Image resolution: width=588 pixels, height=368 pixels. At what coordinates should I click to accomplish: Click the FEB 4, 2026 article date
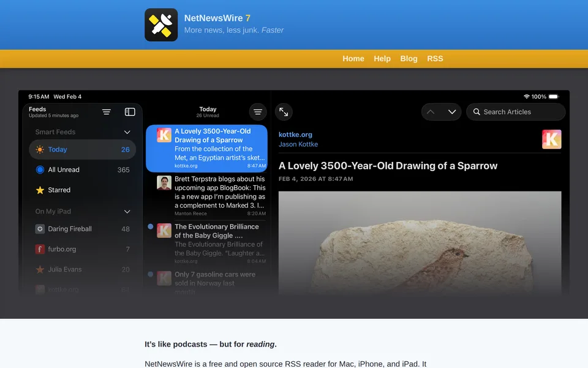point(316,178)
